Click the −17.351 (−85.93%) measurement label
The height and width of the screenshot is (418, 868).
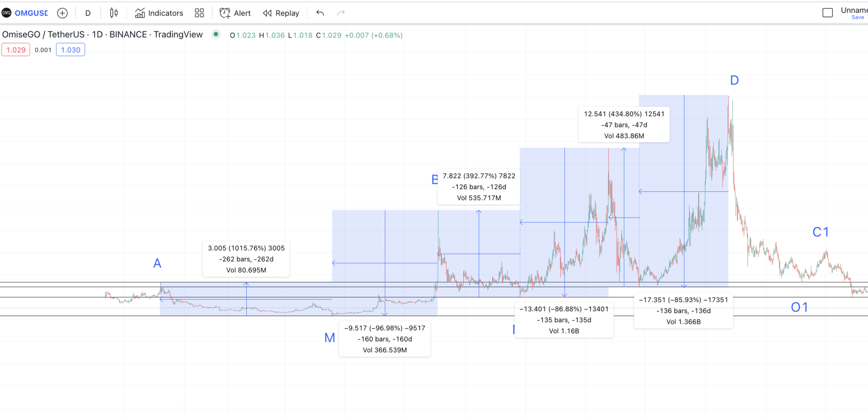click(684, 300)
